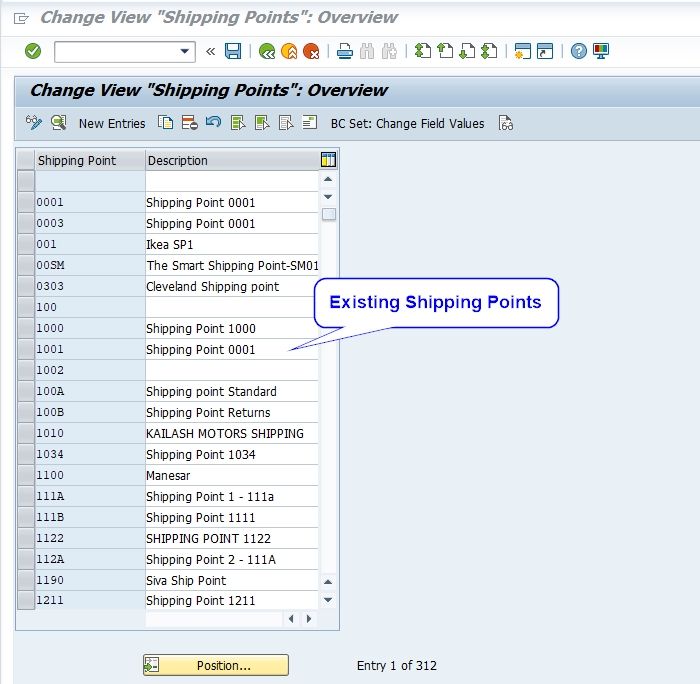700x684 pixels.
Task: Click the Find Next binoculars icon
Action: [x=389, y=51]
